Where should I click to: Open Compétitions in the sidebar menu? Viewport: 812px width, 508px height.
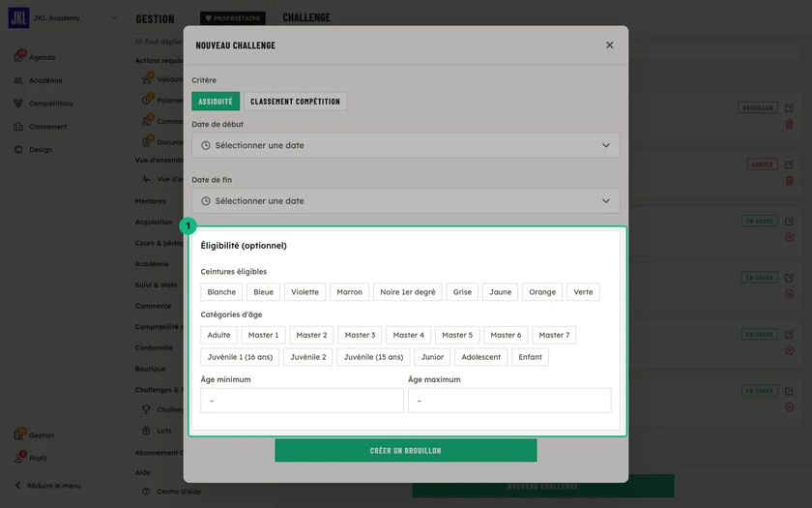pyautogui.click(x=50, y=104)
